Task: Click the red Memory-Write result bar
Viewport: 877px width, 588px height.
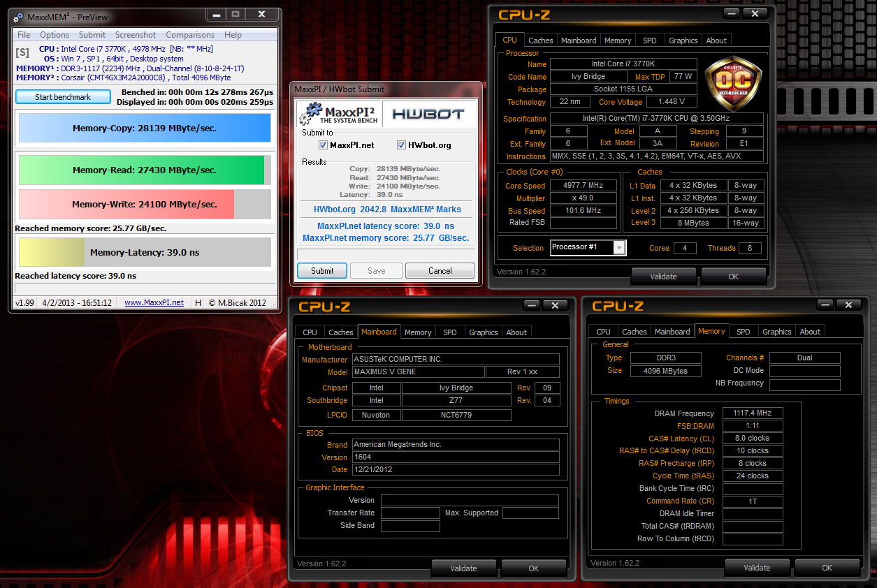Action: (x=145, y=205)
